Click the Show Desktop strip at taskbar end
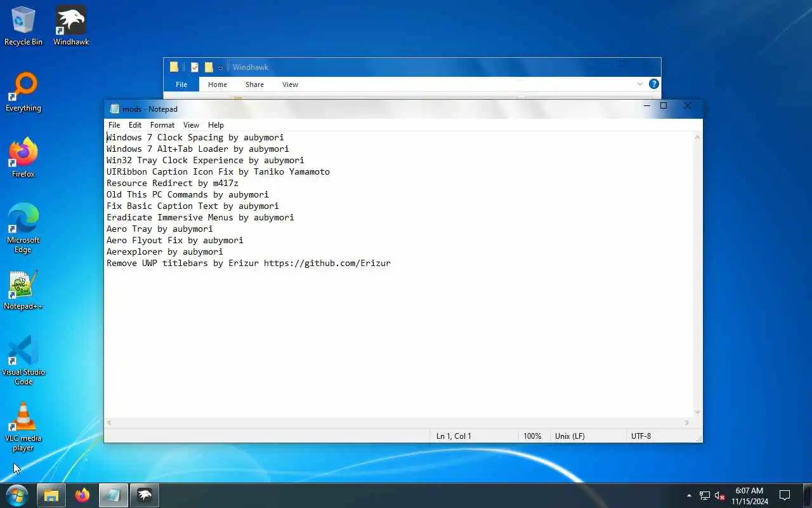 click(x=808, y=495)
